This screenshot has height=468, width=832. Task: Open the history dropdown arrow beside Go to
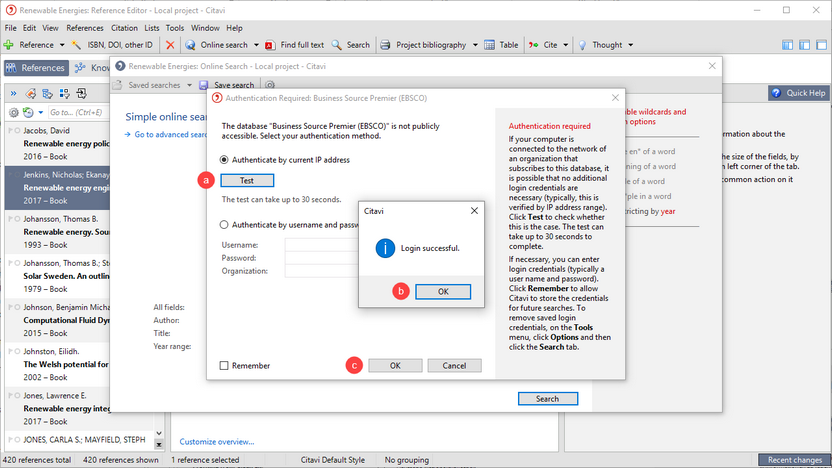41,112
